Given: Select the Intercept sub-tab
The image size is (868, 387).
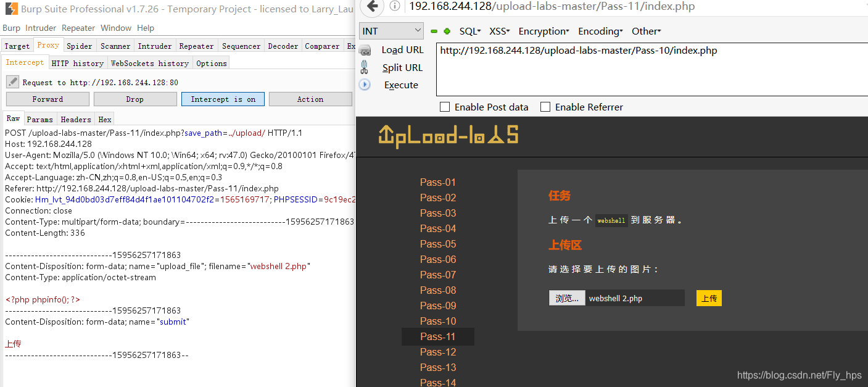Looking at the screenshot, I should pos(25,62).
